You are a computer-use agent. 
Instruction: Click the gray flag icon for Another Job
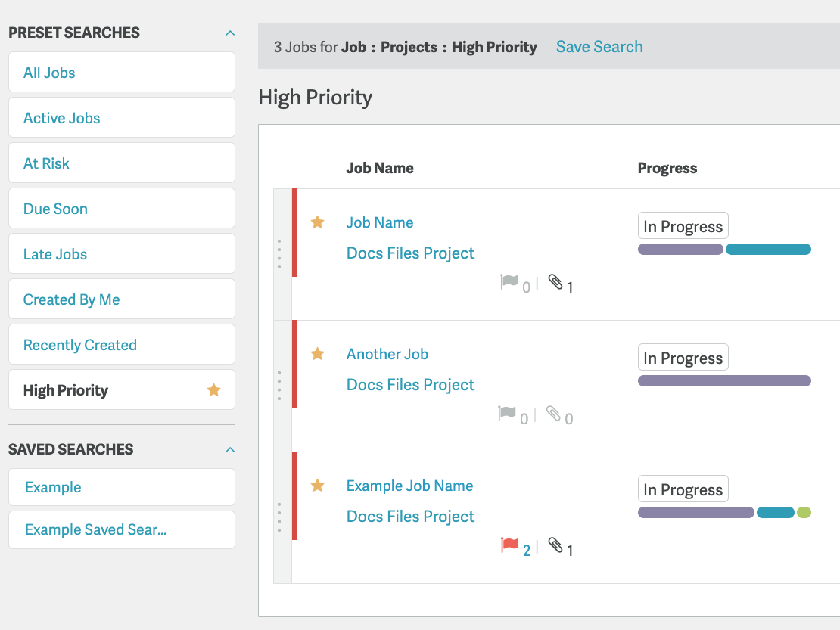pyautogui.click(x=507, y=413)
